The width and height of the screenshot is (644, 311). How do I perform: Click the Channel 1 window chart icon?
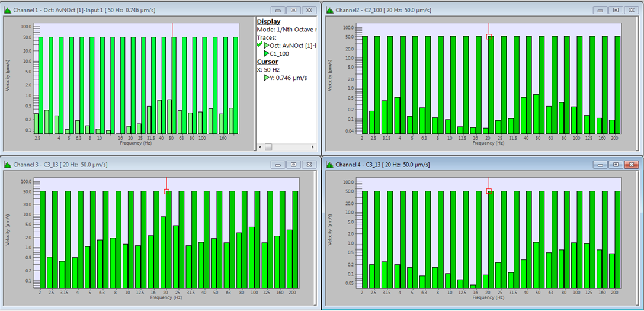[x=7, y=10]
